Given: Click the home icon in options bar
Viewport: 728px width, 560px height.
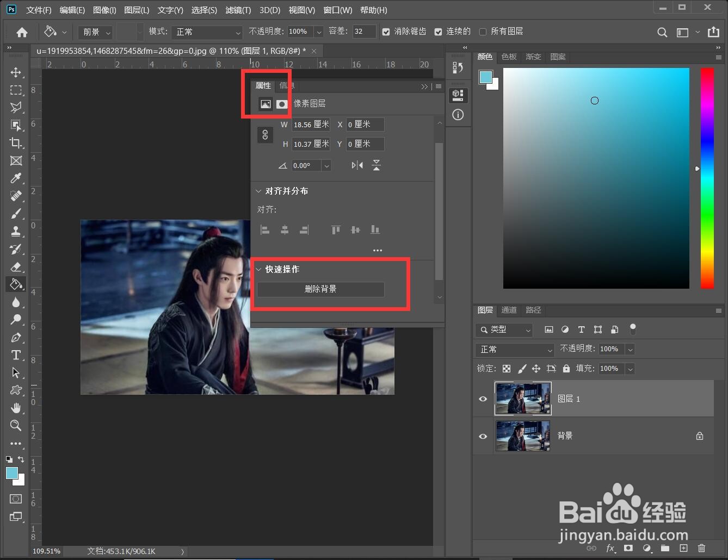Looking at the screenshot, I should click(x=22, y=33).
